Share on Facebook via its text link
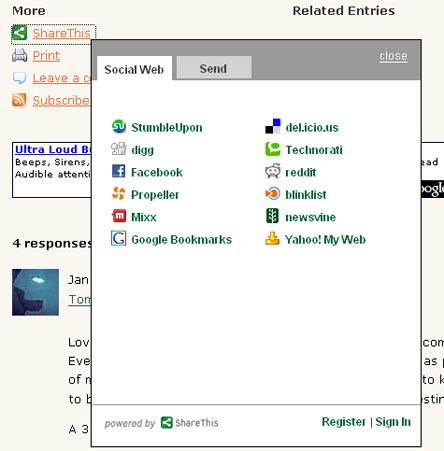Screen dimensions: 444x451 tap(157, 172)
